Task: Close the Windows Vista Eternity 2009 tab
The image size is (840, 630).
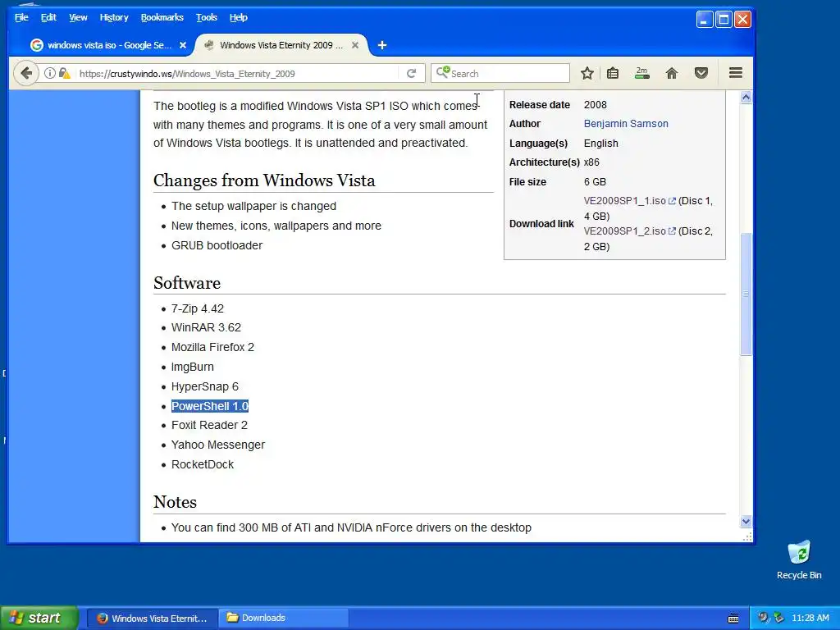Action: click(355, 46)
